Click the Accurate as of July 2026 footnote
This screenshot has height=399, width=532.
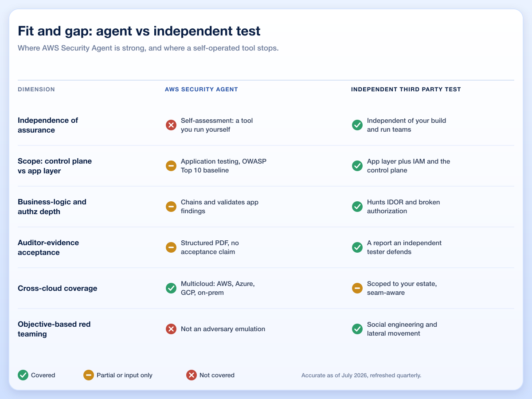(x=361, y=375)
